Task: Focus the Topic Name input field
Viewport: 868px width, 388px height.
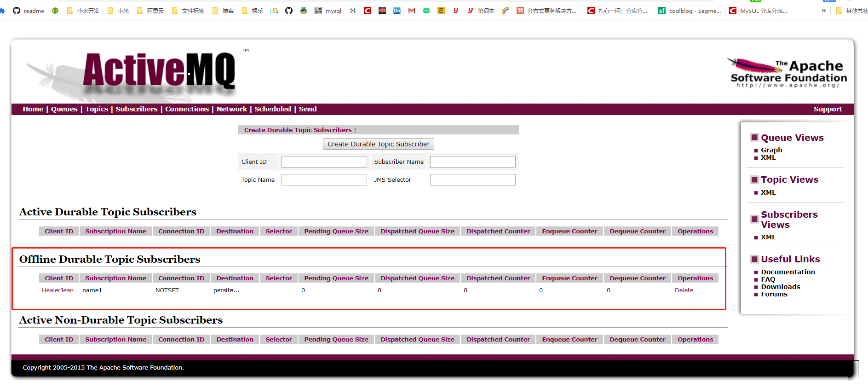Action: (x=324, y=180)
